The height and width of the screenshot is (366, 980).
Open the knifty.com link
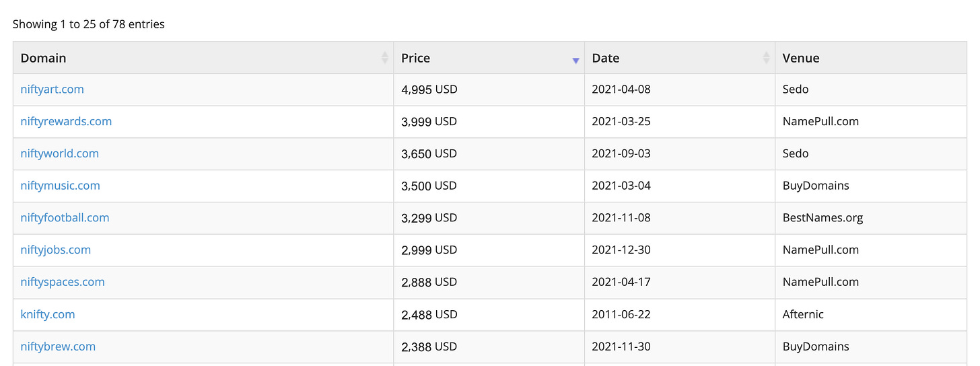48,314
